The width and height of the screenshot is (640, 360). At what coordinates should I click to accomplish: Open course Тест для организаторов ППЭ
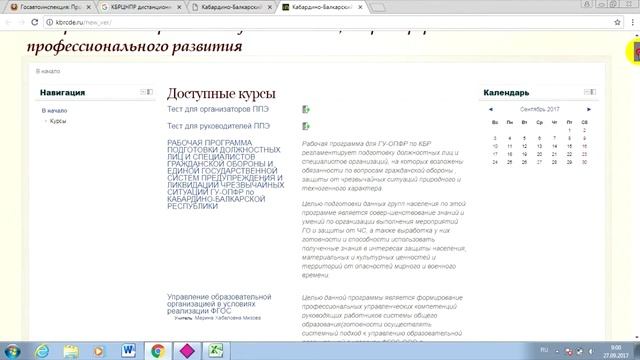[218, 109]
